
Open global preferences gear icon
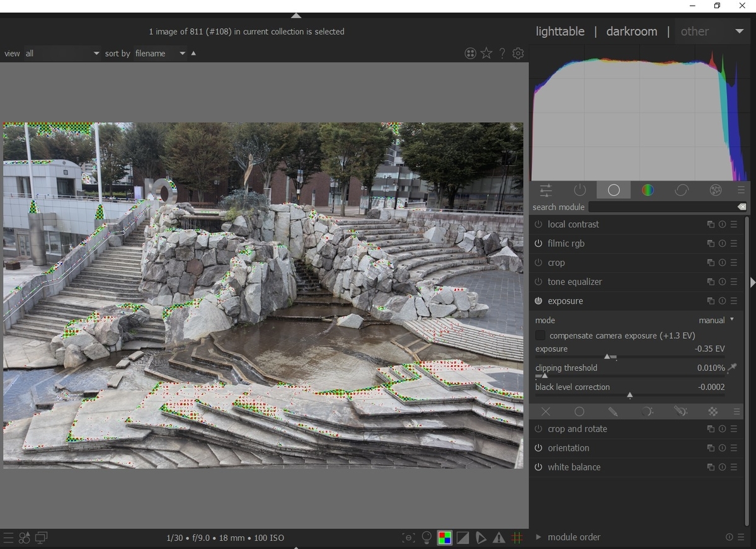pyautogui.click(x=518, y=54)
